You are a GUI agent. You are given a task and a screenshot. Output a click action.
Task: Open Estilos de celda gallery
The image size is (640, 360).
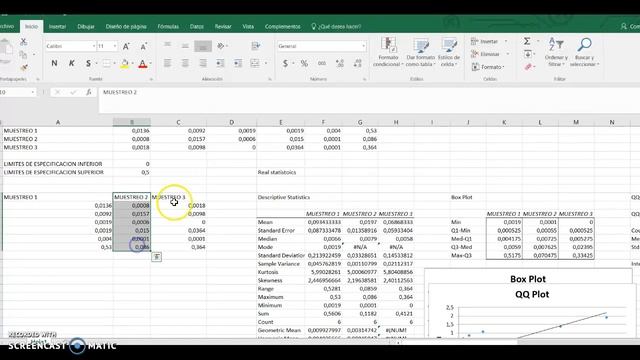point(449,52)
